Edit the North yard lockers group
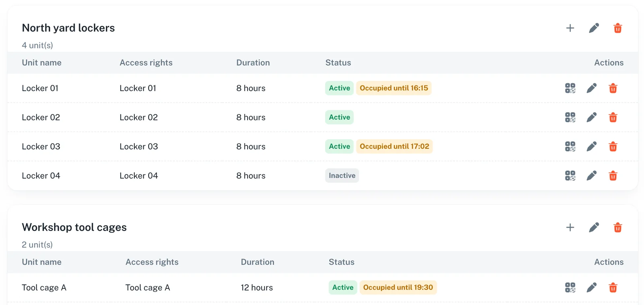This screenshot has height=305, width=644. pos(594,28)
